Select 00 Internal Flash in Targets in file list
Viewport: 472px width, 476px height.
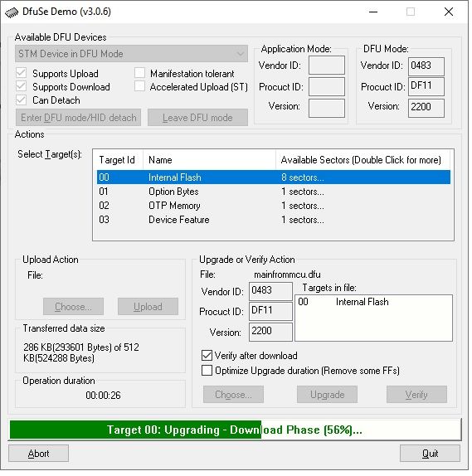[373, 302]
